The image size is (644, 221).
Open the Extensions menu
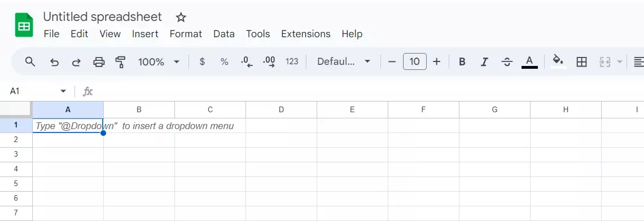305,34
